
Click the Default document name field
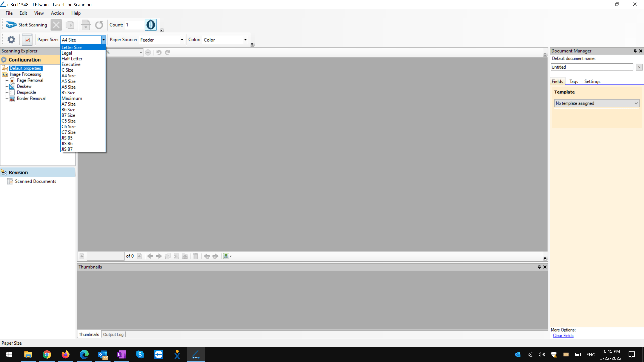coord(592,67)
